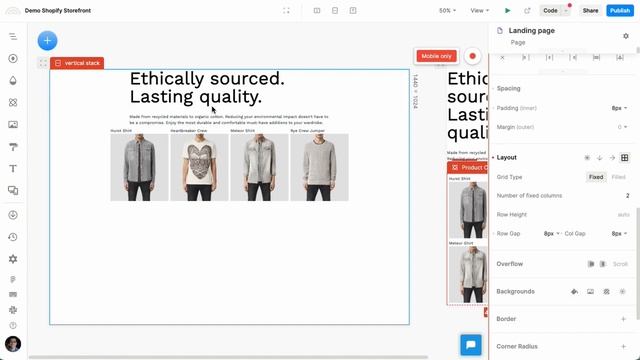Click the vertical scrollbar of the properties panel
The image size is (640, 360).
click(638, 263)
